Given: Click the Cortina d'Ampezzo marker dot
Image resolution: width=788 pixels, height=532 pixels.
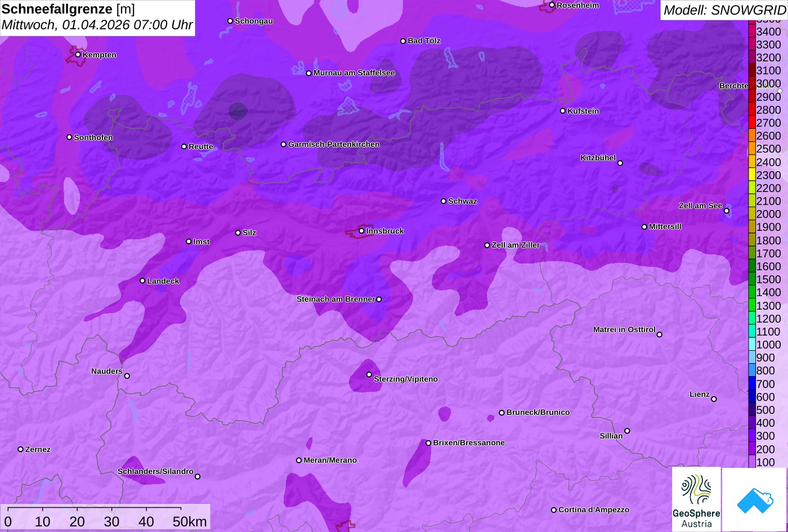Looking at the screenshot, I should (x=554, y=510).
